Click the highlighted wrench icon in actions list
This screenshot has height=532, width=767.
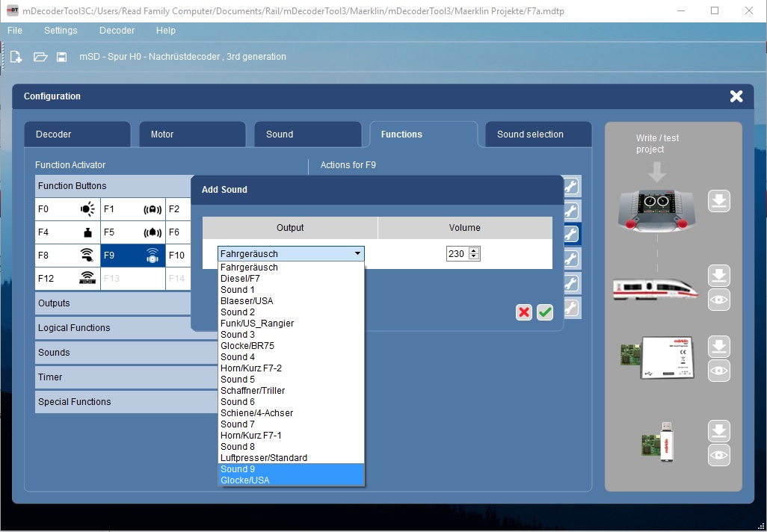click(x=572, y=235)
